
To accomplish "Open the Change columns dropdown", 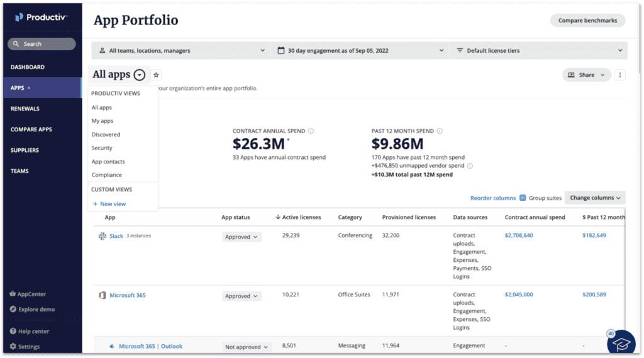I will click(x=595, y=198).
